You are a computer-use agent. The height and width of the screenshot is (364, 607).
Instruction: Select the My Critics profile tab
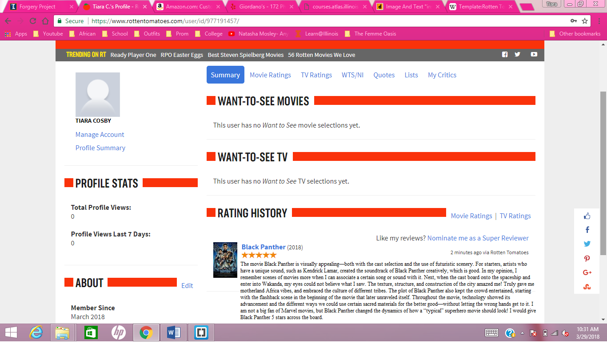click(442, 75)
